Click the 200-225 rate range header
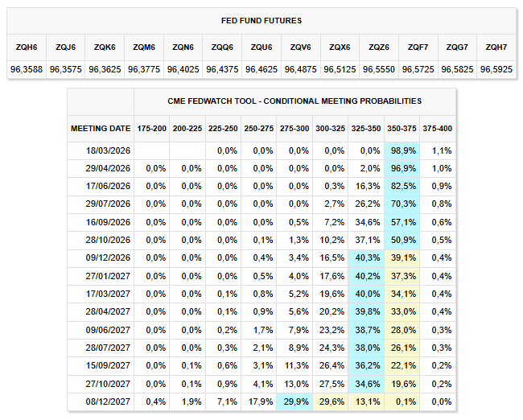Image resolution: width=523 pixels, height=420 pixels. (187, 129)
